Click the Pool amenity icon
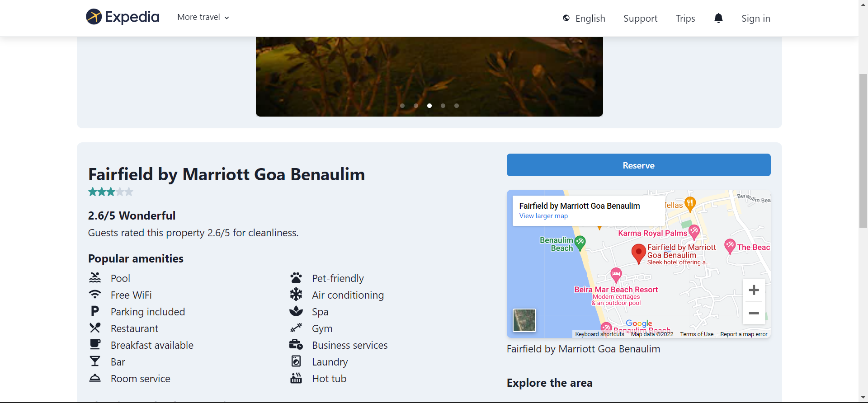 pos(95,278)
